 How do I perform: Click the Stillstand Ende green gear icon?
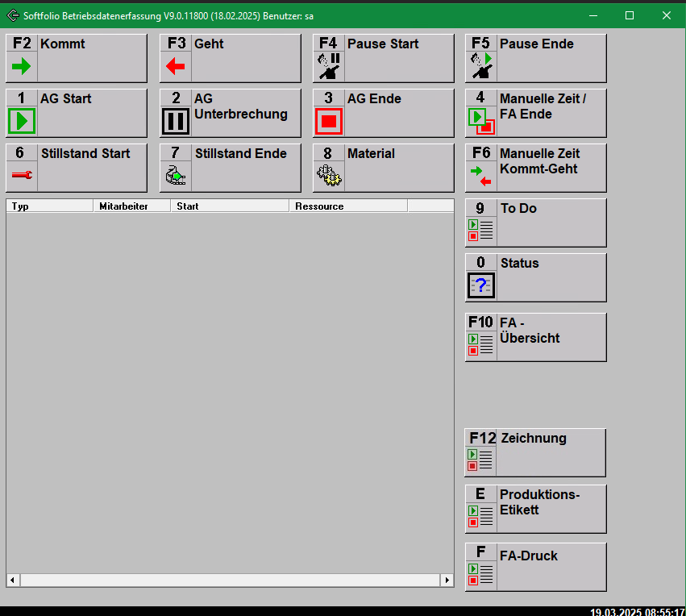(175, 175)
